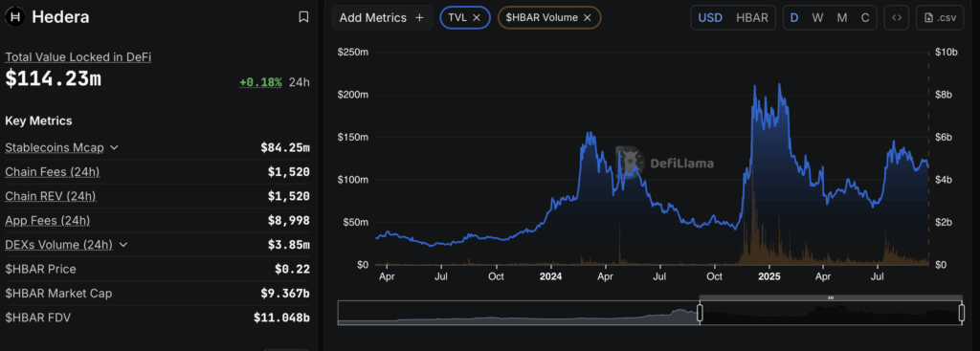The width and height of the screenshot is (980, 351).
Task: Click the left handle of range slider
Action: [x=700, y=313]
